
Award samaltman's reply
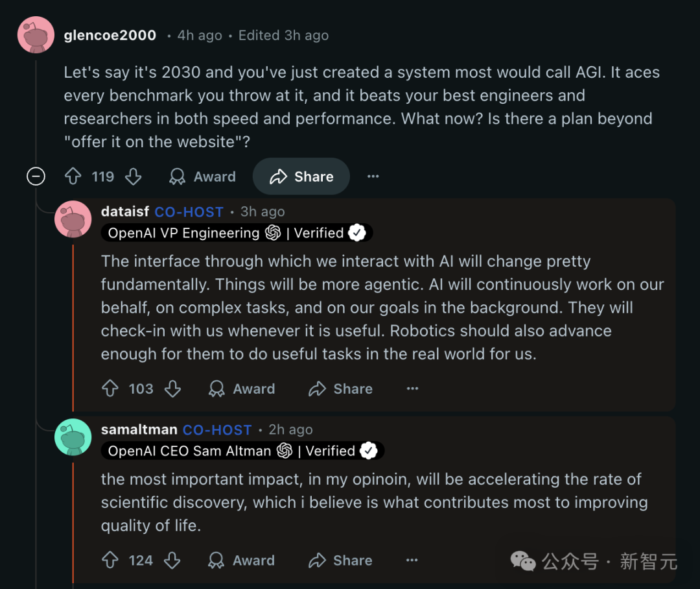tap(241, 560)
